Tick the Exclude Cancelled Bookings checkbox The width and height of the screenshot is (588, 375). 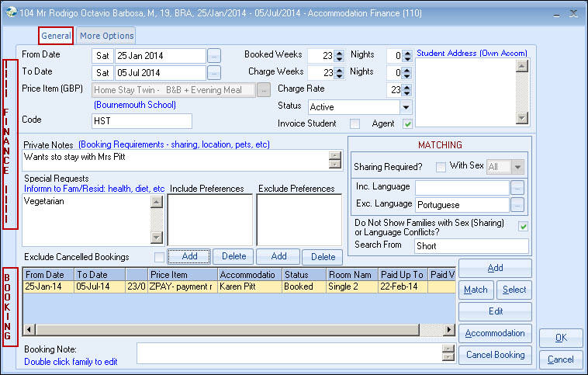pyautogui.click(x=159, y=257)
